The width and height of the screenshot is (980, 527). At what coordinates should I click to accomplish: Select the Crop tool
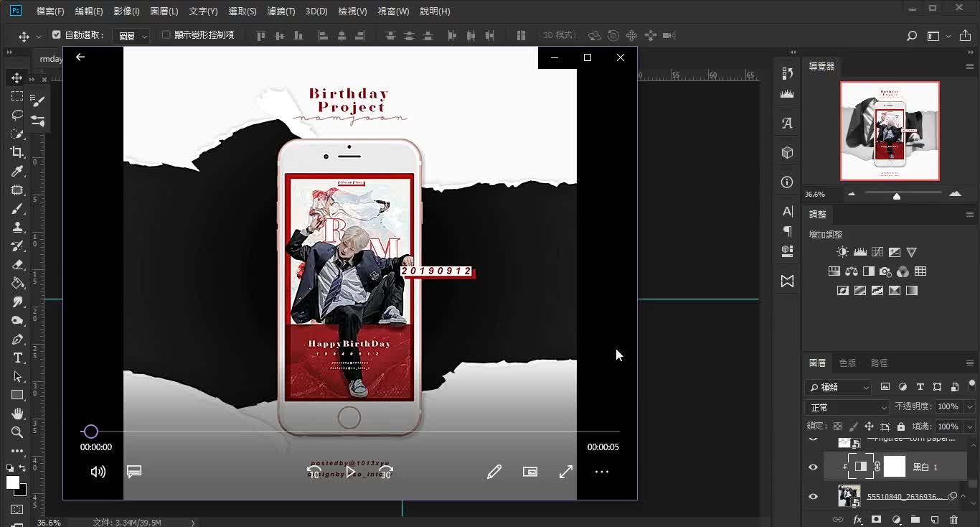[17, 152]
